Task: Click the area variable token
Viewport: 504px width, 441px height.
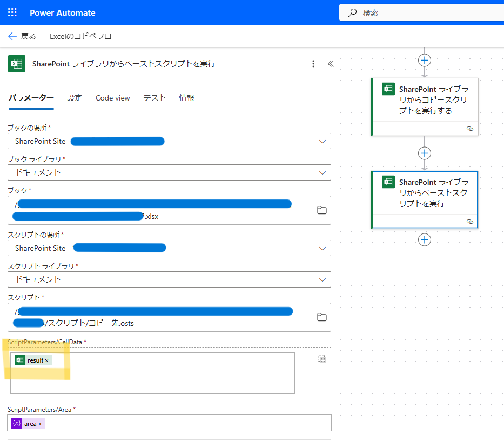Action: click(x=28, y=423)
